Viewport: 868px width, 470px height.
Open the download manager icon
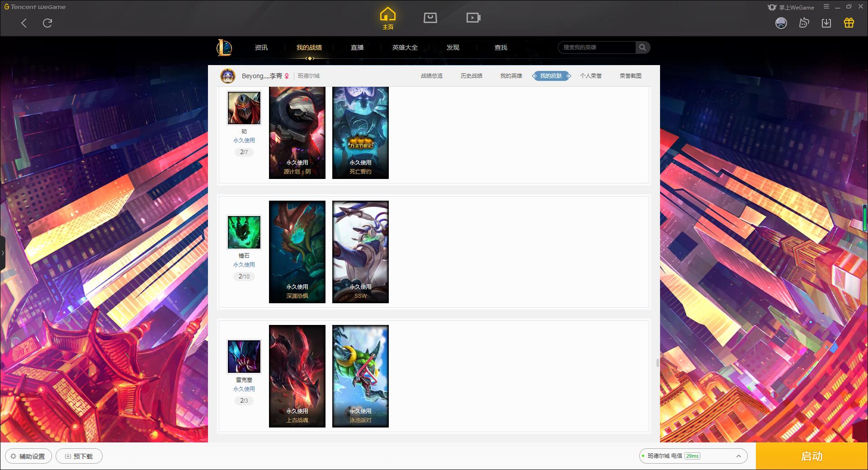[826, 23]
